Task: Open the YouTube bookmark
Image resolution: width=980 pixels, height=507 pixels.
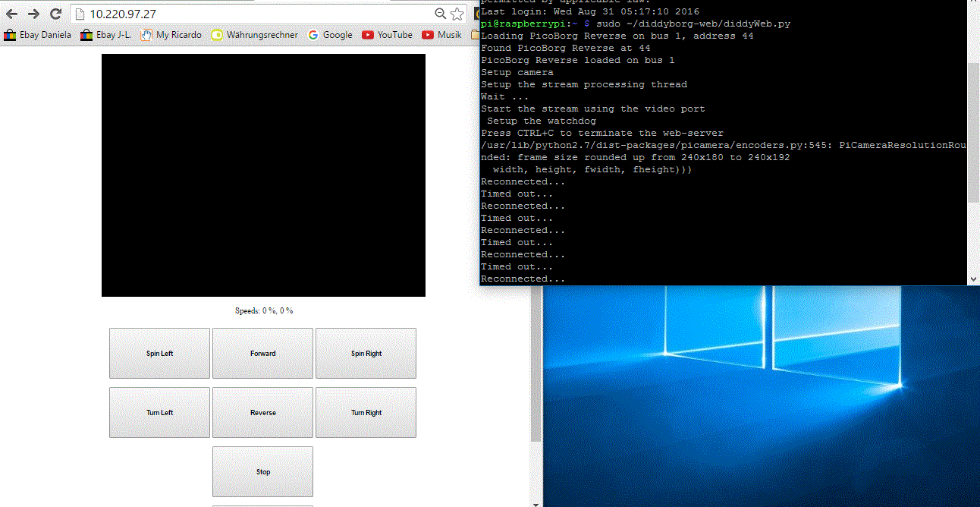Action: pyautogui.click(x=387, y=35)
